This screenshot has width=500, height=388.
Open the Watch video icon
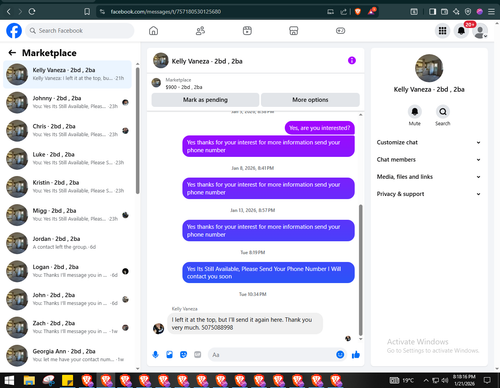(x=247, y=31)
